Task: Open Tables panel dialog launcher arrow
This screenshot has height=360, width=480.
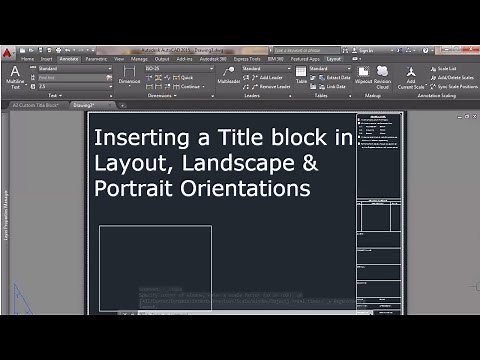Action: tap(350, 96)
